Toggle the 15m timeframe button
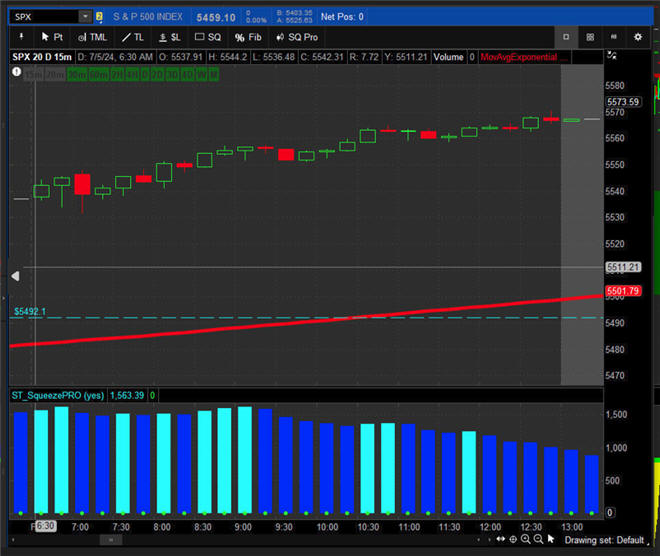Image resolution: width=660 pixels, height=556 pixels. point(33,74)
